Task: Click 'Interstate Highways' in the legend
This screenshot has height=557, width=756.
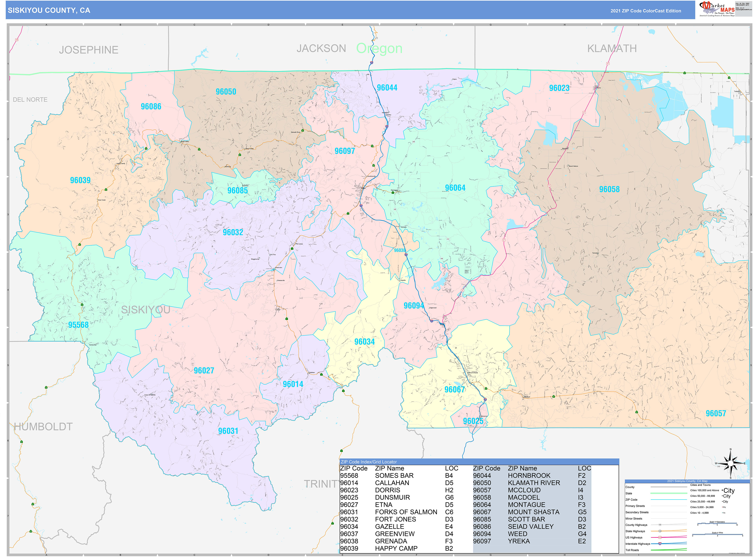Action: [x=638, y=544]
